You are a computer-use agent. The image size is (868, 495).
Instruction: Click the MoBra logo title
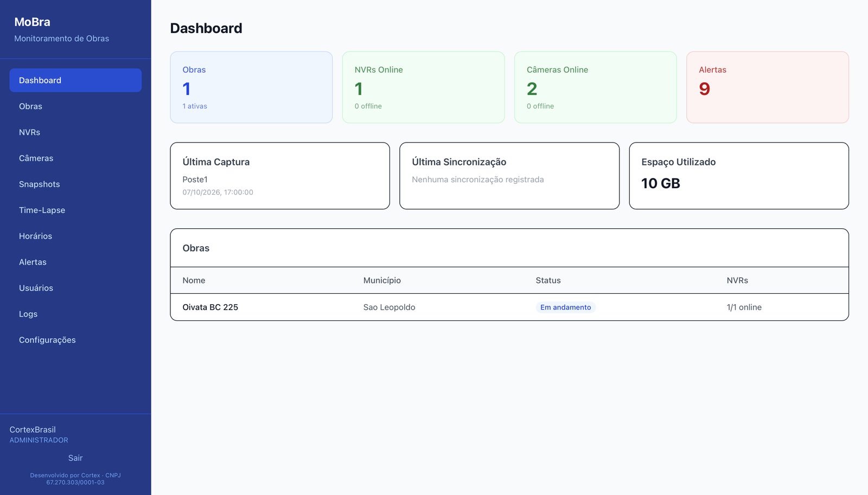click(x=33, y=22)
